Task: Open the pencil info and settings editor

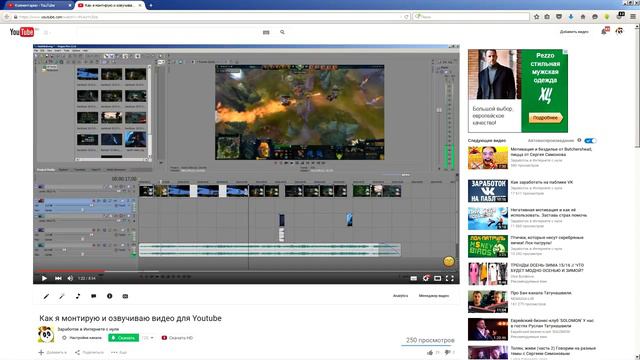Action: click(46, 296)
